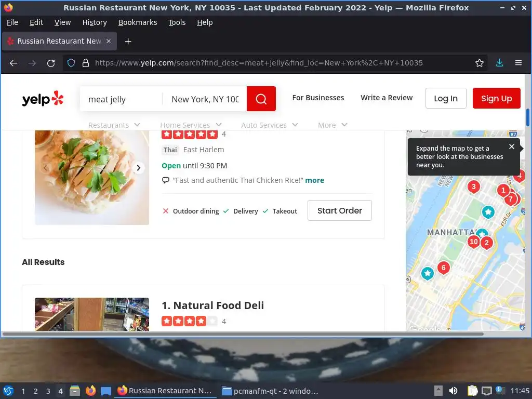This screenshot has width=532, height=399.
Task: Open file manager from taskbar quick launch
Action: pyautogui.click(x=75, y=391)
